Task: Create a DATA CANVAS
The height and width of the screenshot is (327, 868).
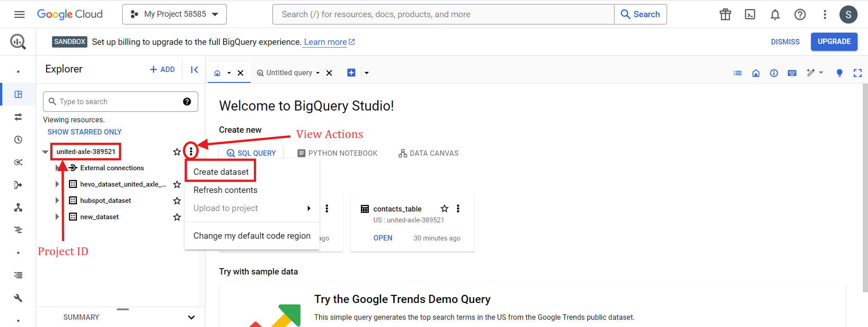Action: point(428,153)
